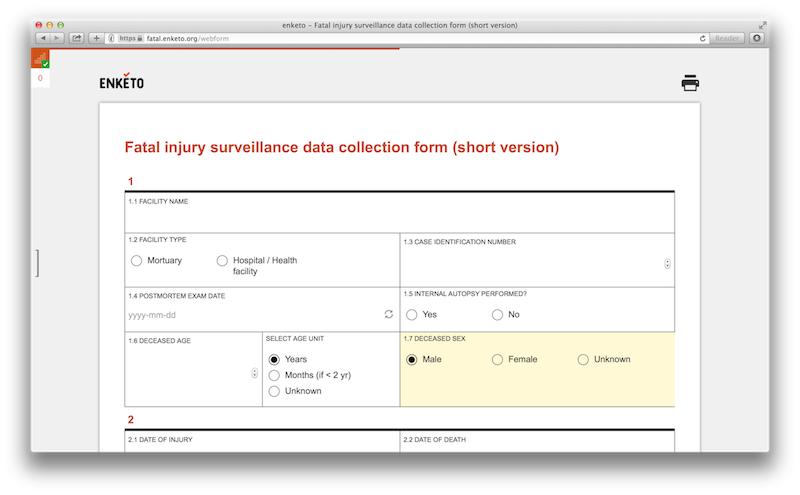Open the side slider handle at left edge
The image size is (800, 495).
[x=37, y=263]
